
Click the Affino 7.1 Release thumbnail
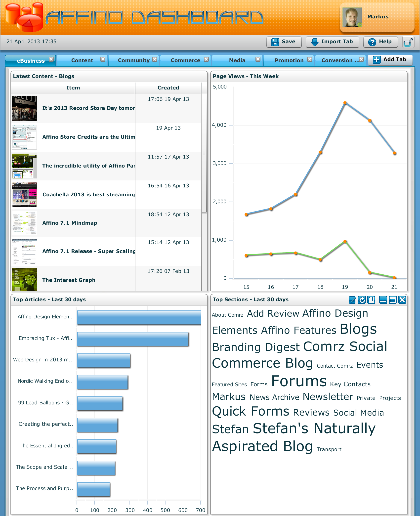click(x=24, y=252)
